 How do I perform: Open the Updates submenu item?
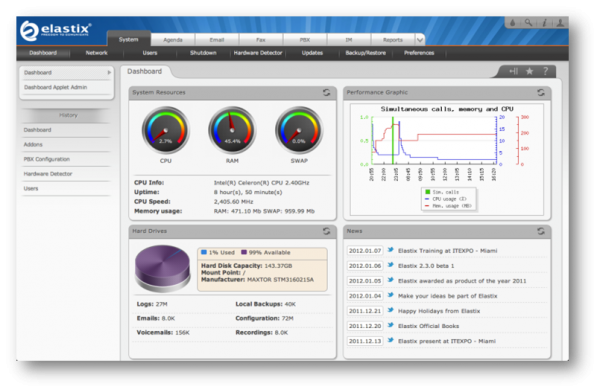(x=312, y=53)
